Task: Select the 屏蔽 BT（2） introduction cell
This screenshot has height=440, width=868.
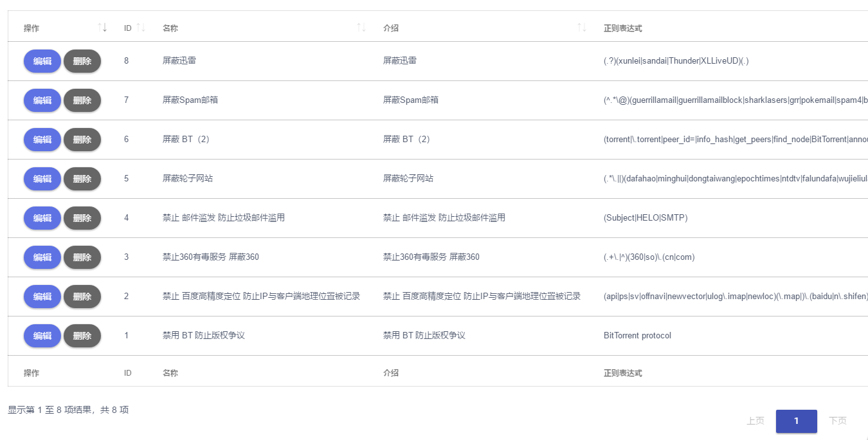Action: [x=407, y=139]
